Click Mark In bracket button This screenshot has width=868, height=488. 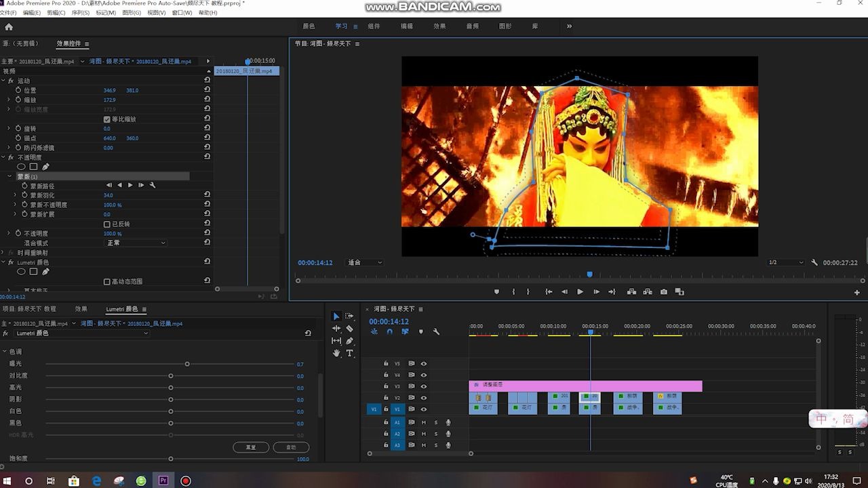[x=513, y=292]
